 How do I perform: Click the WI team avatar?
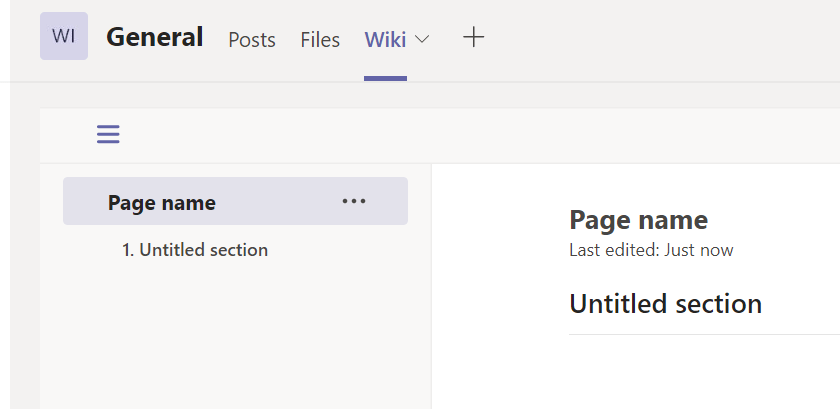(x=63, y=36)
